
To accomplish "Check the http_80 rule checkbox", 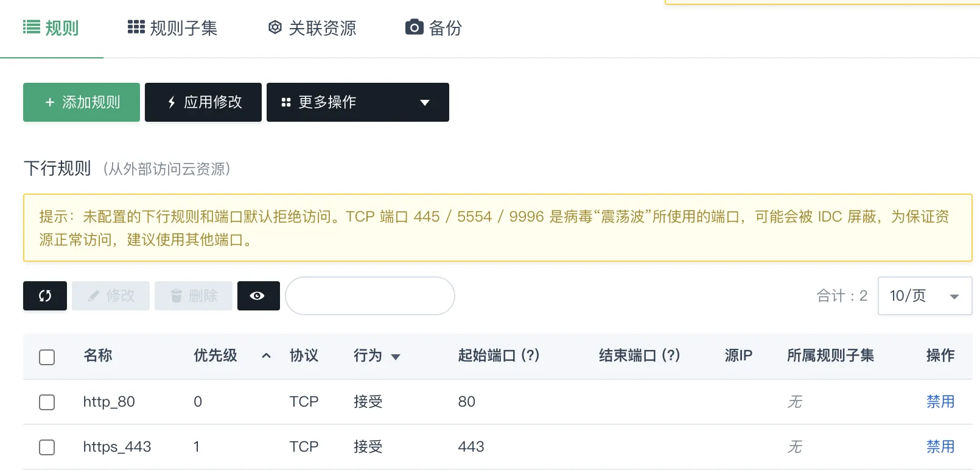I will click(x=47, y=402).
